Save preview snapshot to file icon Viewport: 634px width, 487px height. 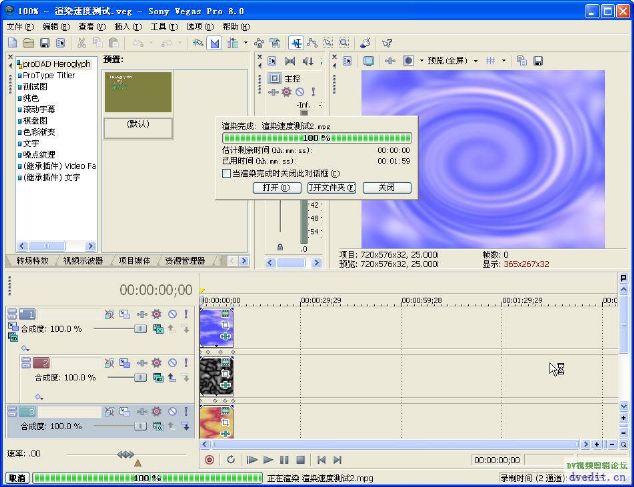(x=538, y=61)
